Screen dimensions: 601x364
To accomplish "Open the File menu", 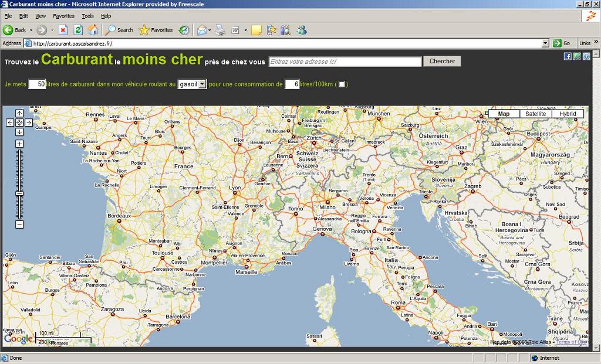I will pyautogui.click(x=8, y=16).
